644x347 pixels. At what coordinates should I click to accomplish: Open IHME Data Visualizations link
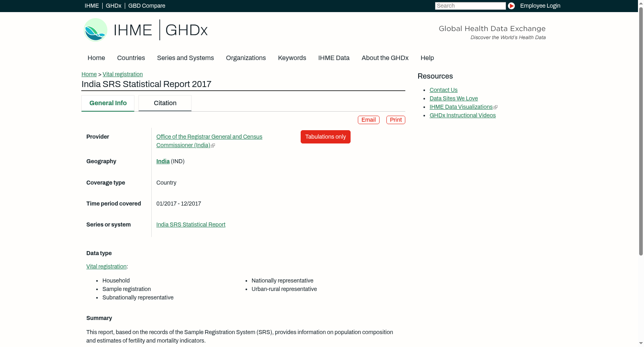461,107
